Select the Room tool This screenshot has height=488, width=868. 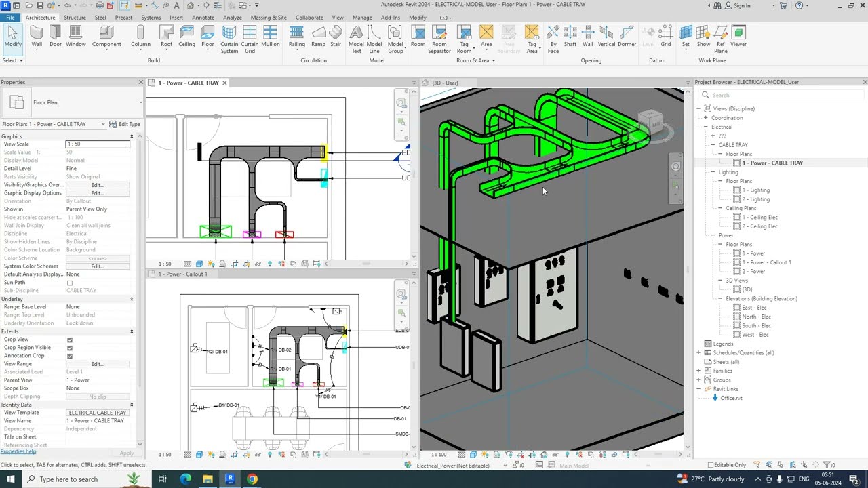(x=418, y=37)
